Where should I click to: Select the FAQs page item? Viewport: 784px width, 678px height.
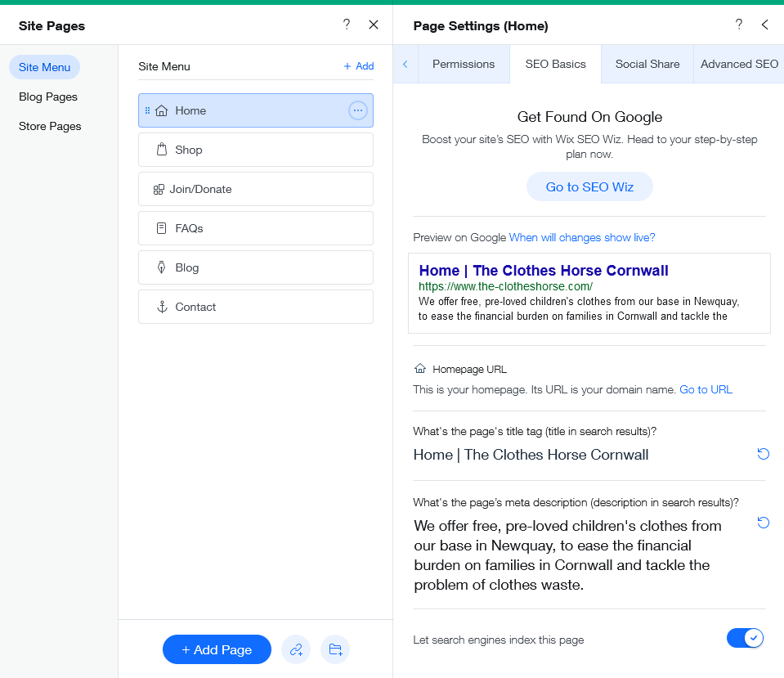(256, 228)
